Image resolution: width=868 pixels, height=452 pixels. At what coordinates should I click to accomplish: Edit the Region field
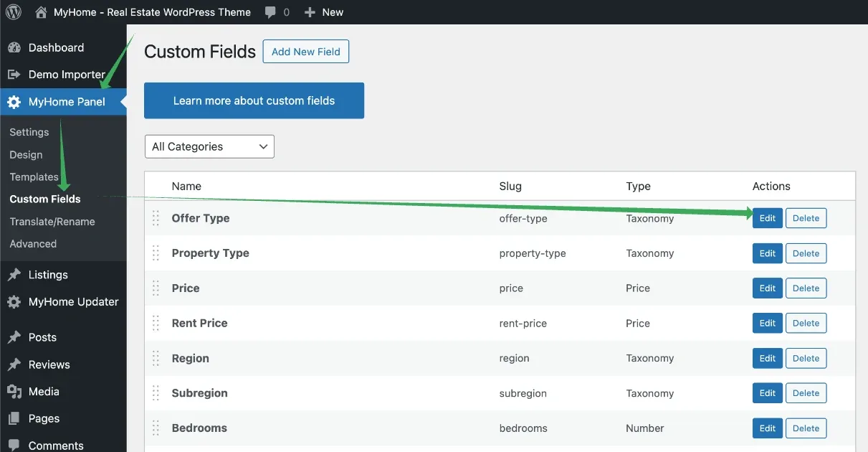click(x=768, y=358)
